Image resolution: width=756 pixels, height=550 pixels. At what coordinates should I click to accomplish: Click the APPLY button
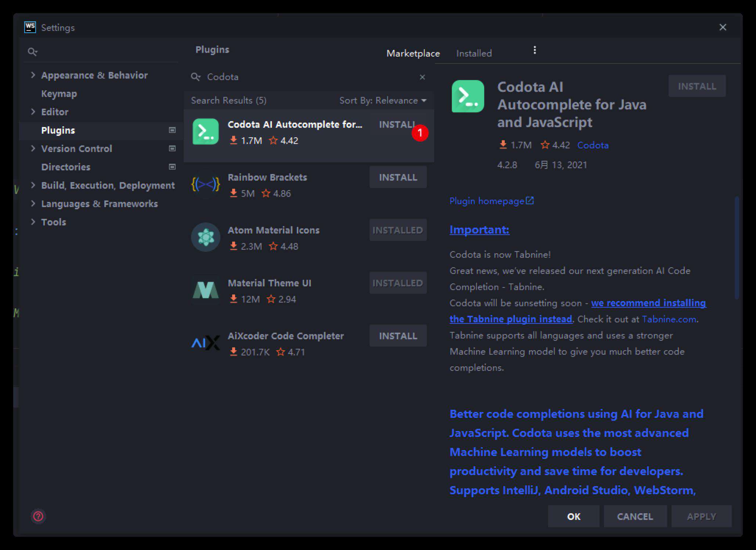[701, 516]
